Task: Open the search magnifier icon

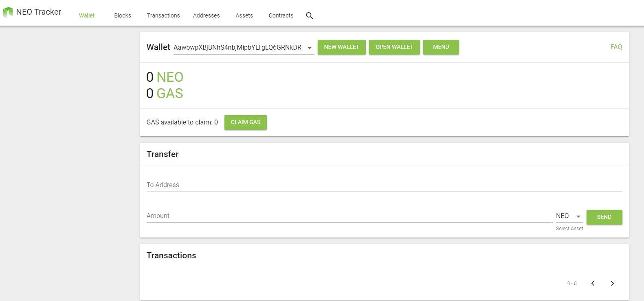Action: (x=310, y=15)
